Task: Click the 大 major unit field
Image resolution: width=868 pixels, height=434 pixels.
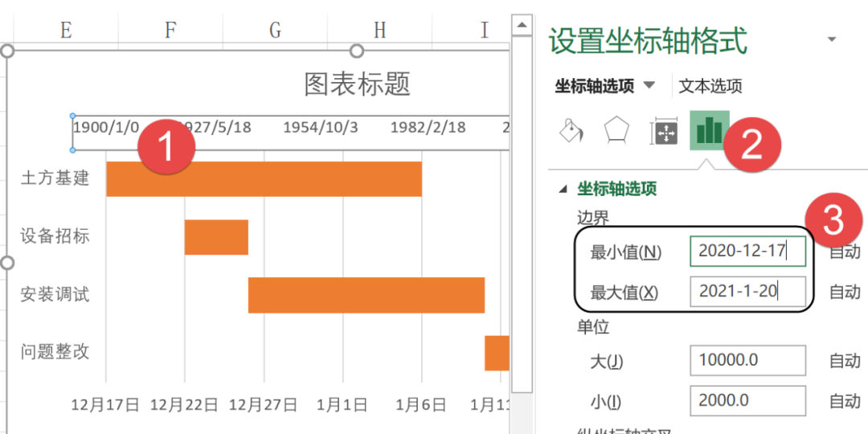Action: pyautogui.click(x=748, y=360)
